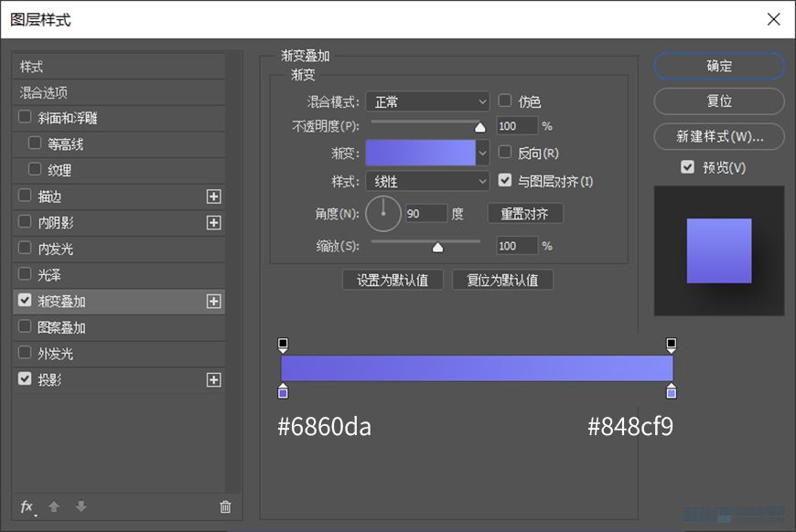796x532 pixels.
Task: Click the square preview thumbnail on the right
Action: point(719,250)
